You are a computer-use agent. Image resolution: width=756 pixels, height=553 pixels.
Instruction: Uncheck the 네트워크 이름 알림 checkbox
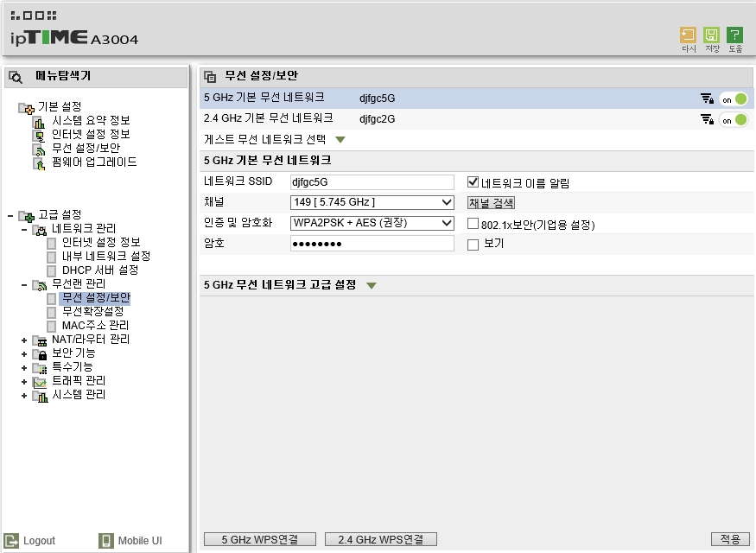473,182
